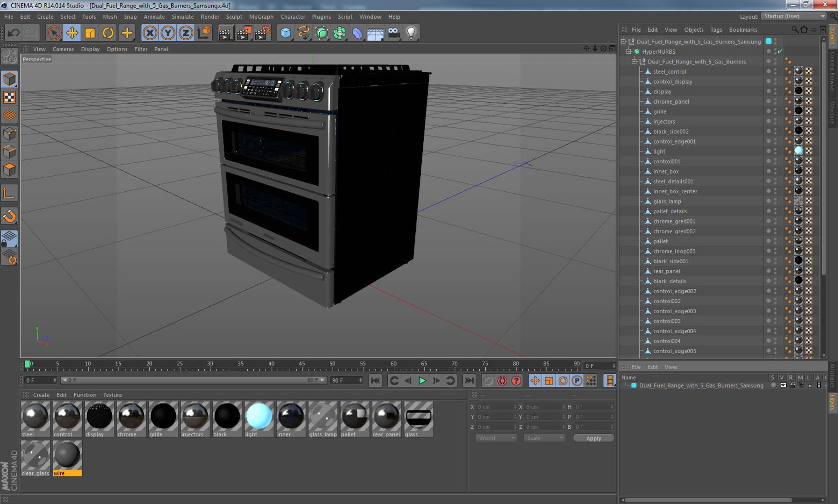
Task: Add a Cube primitive object
Action: pyautogui.click(x=286, y=33)
